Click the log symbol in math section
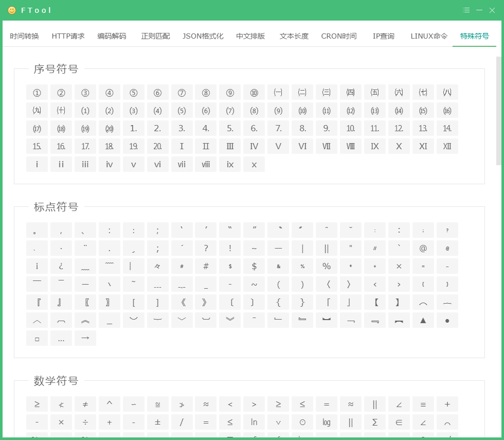This screenshot has height=440, width=504. click(x=326, y=422)
